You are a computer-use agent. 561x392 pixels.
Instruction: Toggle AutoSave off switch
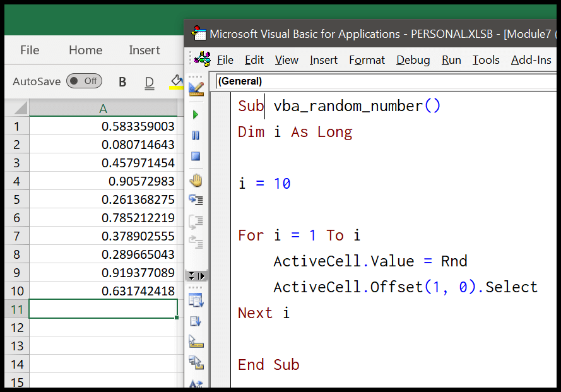tap(85, 81)
